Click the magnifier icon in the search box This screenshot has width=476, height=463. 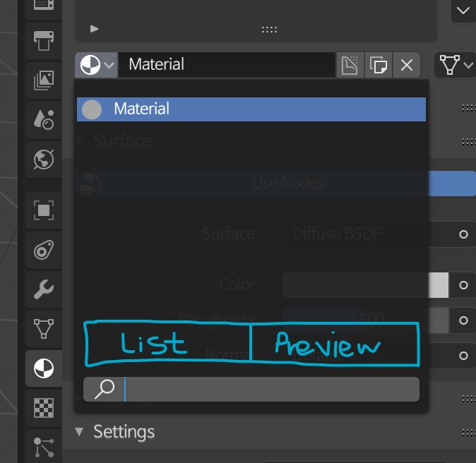(x=104, y=389)
